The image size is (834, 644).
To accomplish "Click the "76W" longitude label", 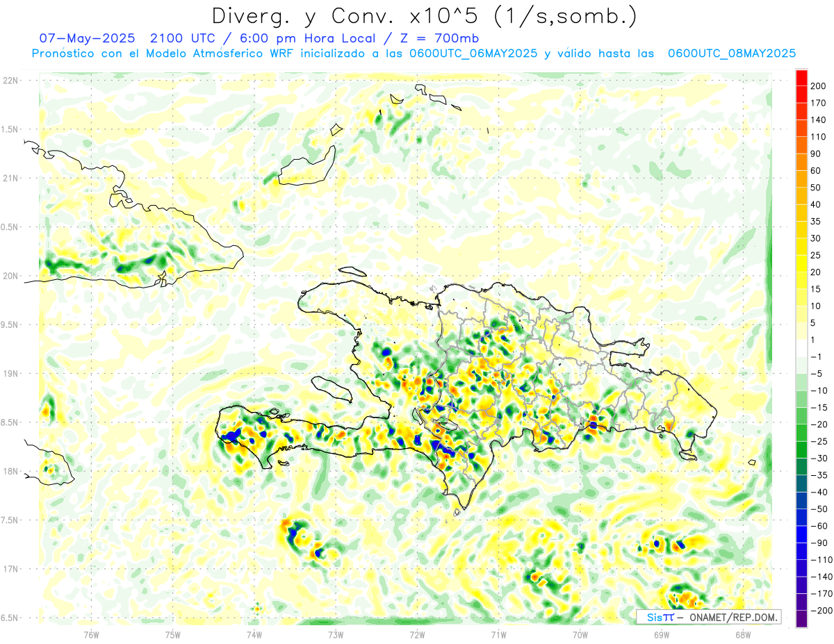I will coord(91,634).
